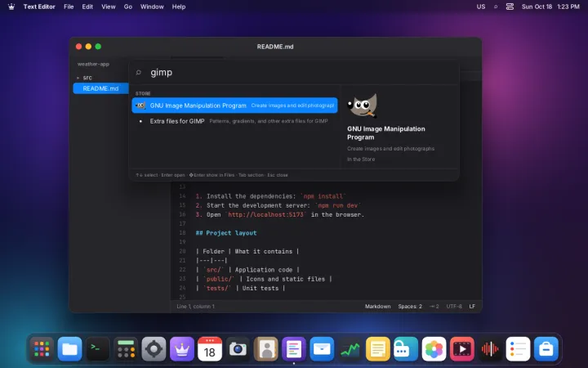Image resolution: width=588 pixels, height=368 pixels.
Task: Click the purple crown app in the dock
Action: (x=182, y=349)
